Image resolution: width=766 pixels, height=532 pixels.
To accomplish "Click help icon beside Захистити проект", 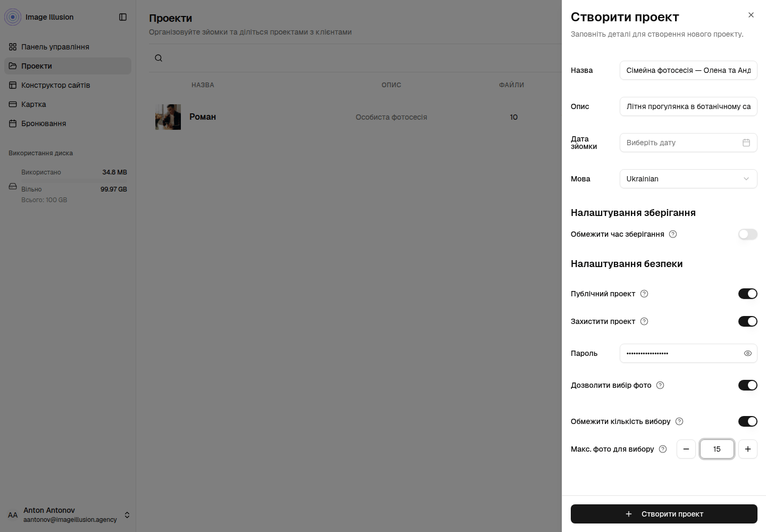I will pyautogui.click(x=644, y=321).
